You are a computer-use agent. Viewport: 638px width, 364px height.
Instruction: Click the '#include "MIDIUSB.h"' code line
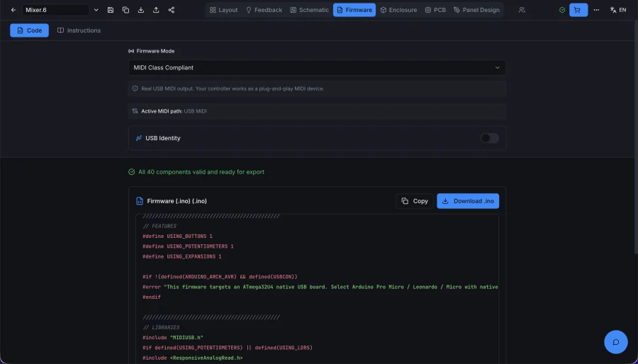click(173, 338)
